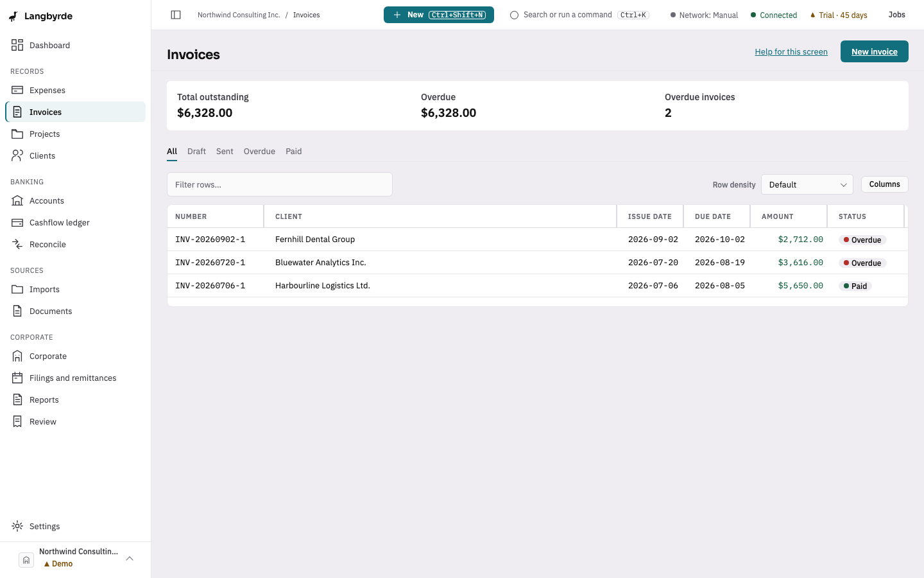This screenshot has height=578, width=924.
Task: Click the Northwind Consulting Inc. breadcrumb
Action: 239,15
